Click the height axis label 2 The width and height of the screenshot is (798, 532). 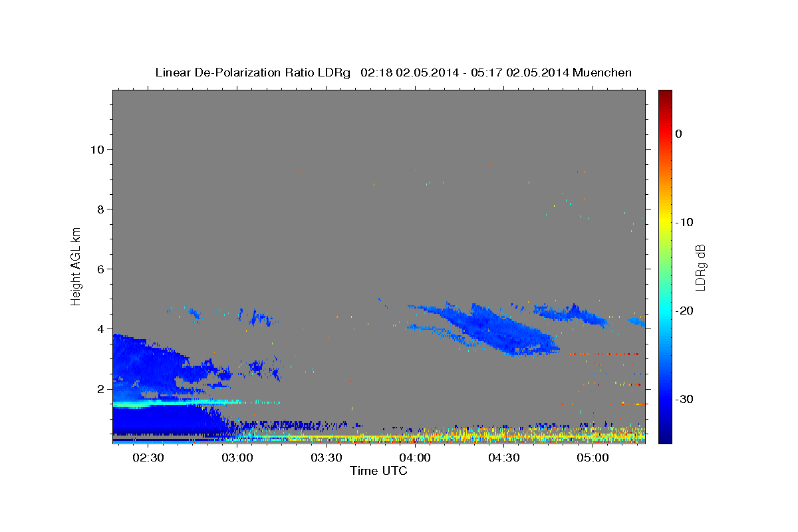[100, 388]
